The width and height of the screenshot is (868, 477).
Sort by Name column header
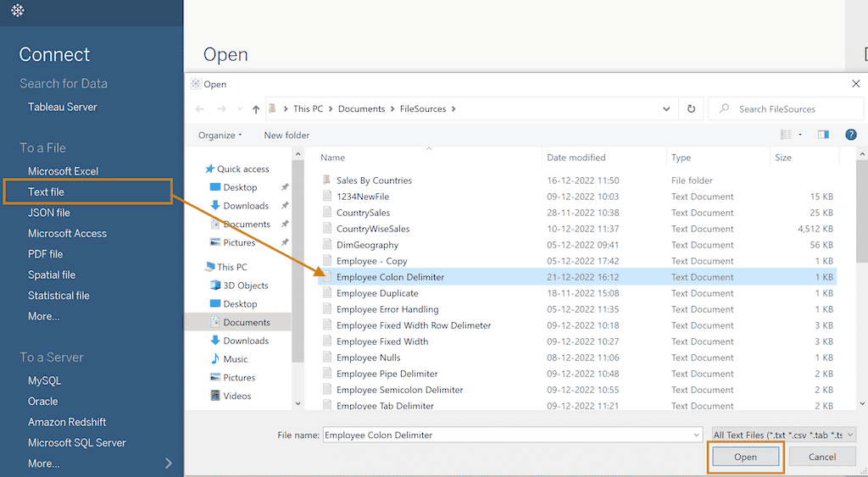coord(332,158)
